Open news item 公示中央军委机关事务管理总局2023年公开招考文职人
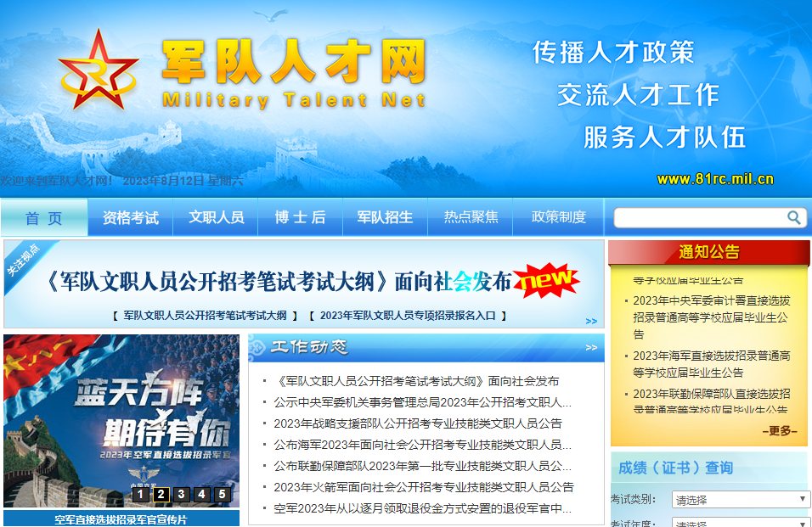812x527 pixels. tap(423, 402)
